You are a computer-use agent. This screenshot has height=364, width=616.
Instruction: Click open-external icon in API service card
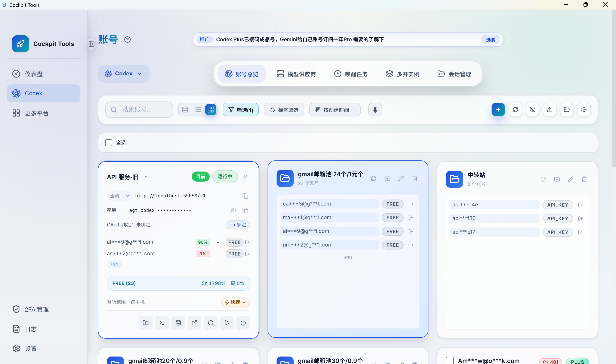click(x=194, y=323)
